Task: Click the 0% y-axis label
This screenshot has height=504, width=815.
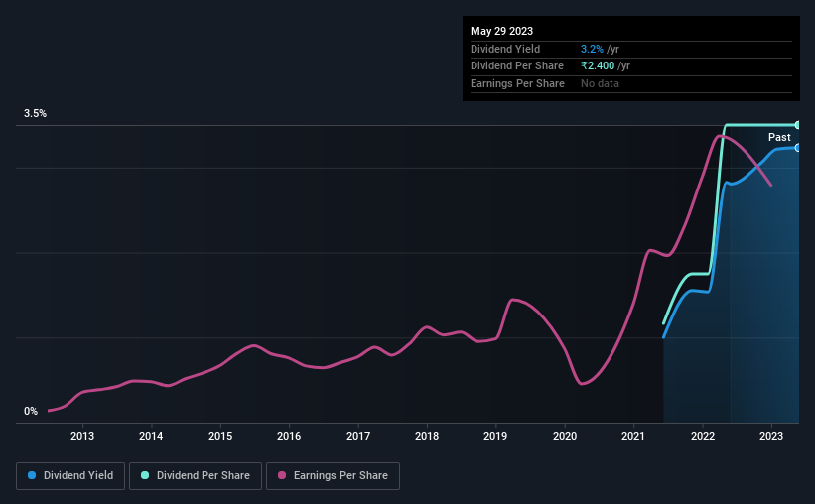Action: pos(31,412)
